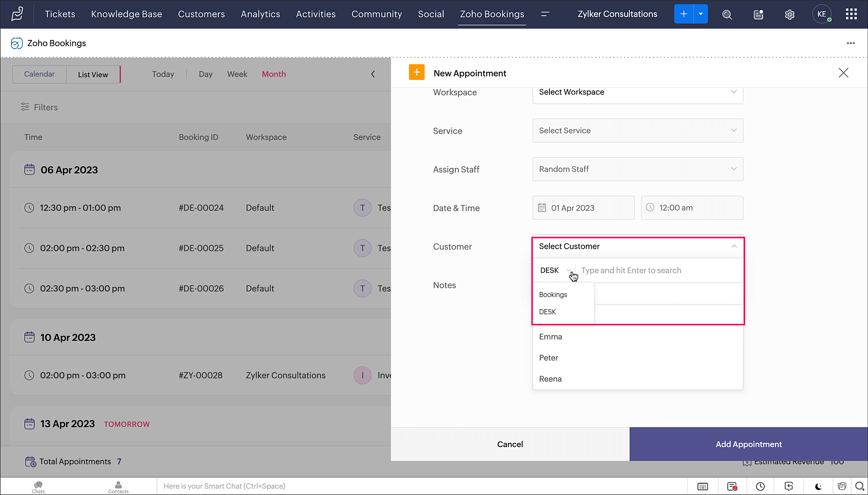868x495 pixels.
Task: Click the keyboard shortcuts icon in bottom bar
Action: 703,486
